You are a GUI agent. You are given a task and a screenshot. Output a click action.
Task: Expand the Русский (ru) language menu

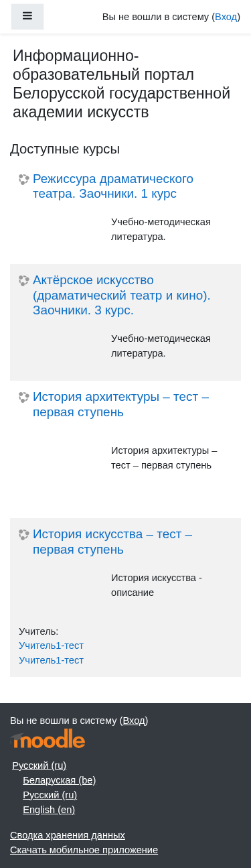coord(39,765)
